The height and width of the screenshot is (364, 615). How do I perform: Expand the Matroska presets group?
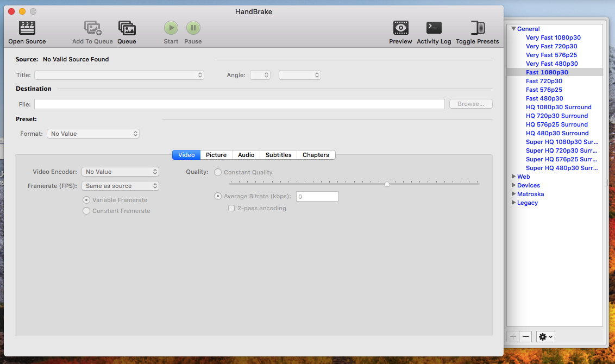tap(513, 194)
